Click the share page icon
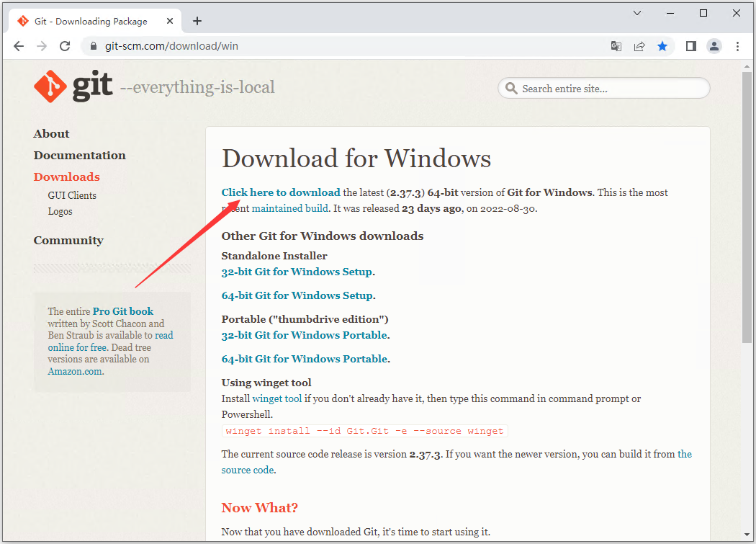 coord(639,46)
